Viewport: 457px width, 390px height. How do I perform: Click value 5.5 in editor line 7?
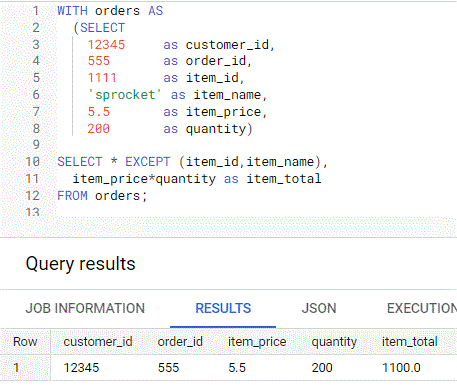point(99,112)
